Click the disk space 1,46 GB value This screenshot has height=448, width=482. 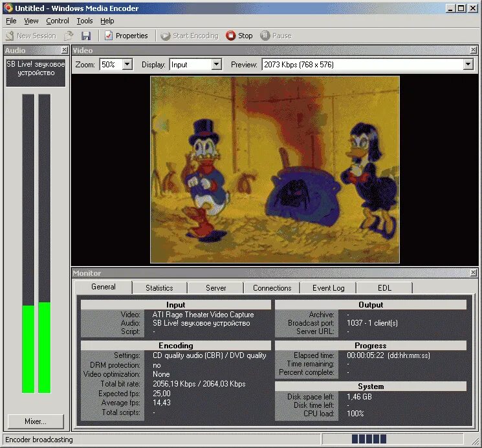pyautogui.click(x=359, y=397)
